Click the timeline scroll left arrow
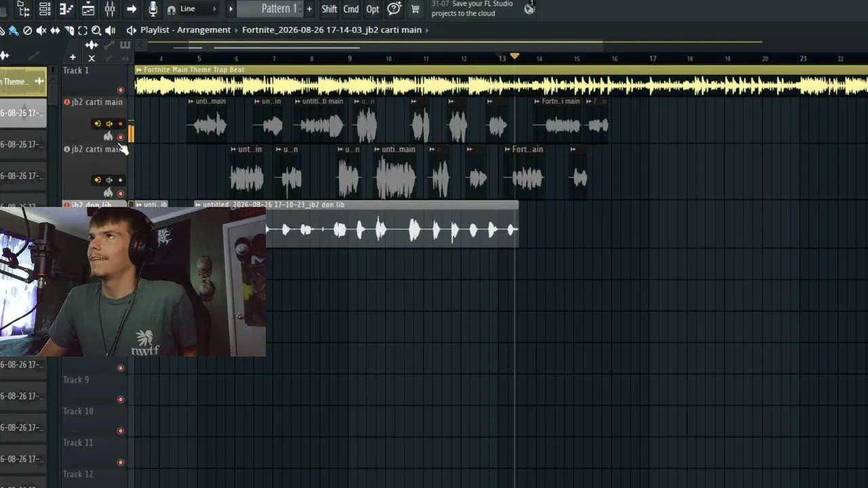This screenshot has height=488, width=868. tap(140, 45)
